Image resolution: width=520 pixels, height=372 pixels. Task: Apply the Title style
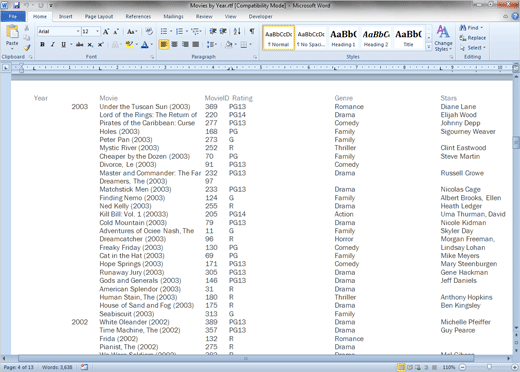408,38
